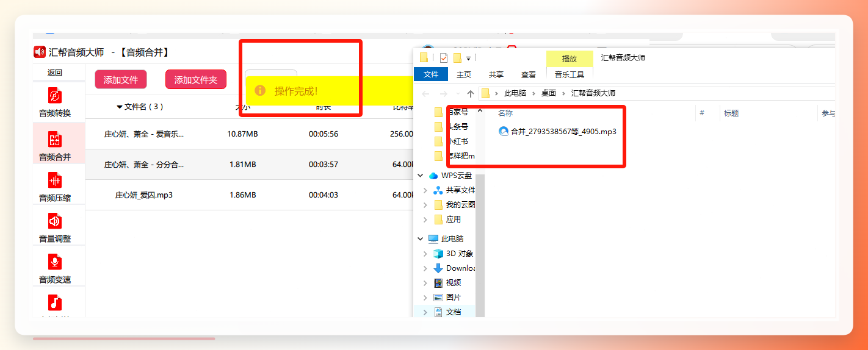Expand the 共享文件 tree node

425,190
